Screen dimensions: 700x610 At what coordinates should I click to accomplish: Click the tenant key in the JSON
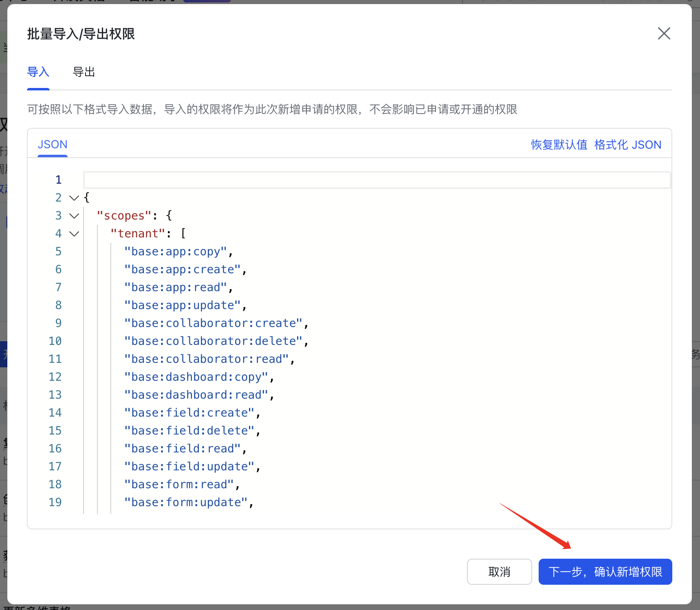pos(138,233)
